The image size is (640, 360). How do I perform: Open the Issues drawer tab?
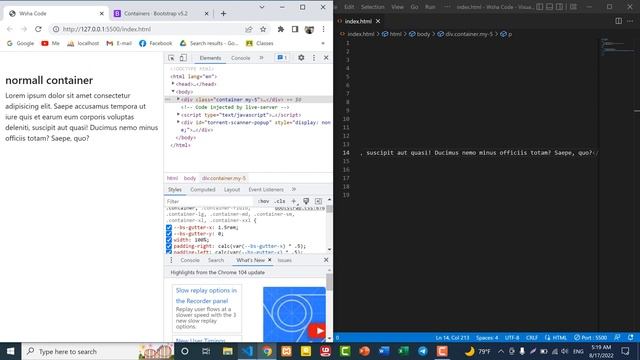point(284,260)
